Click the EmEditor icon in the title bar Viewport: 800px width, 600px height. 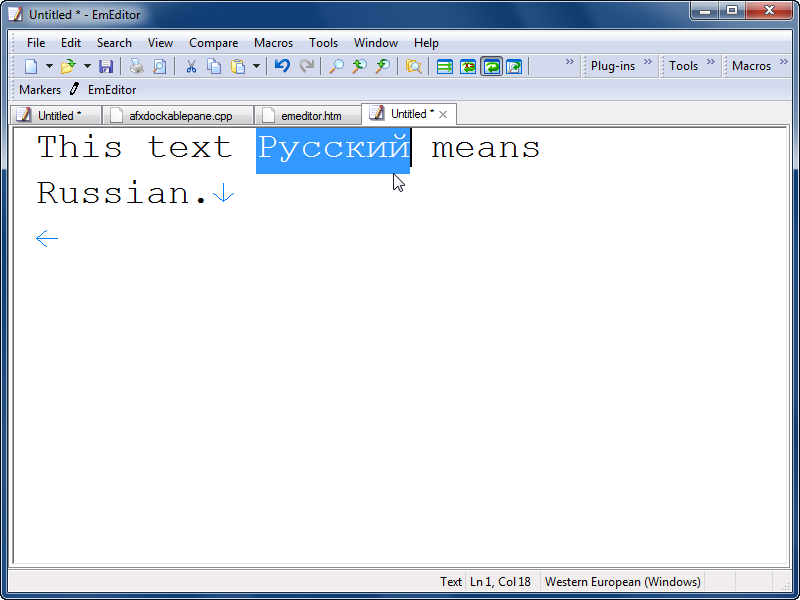(16, 14)
